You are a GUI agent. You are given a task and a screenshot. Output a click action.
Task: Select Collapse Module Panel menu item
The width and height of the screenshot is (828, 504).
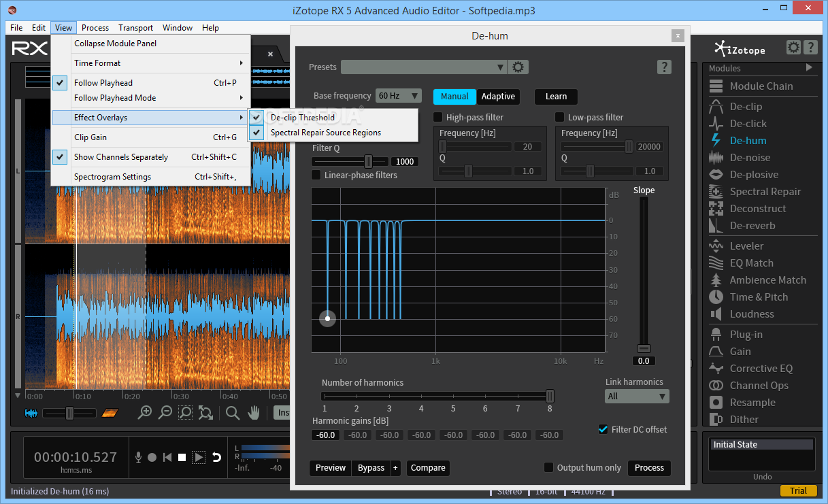pos(151,43)
